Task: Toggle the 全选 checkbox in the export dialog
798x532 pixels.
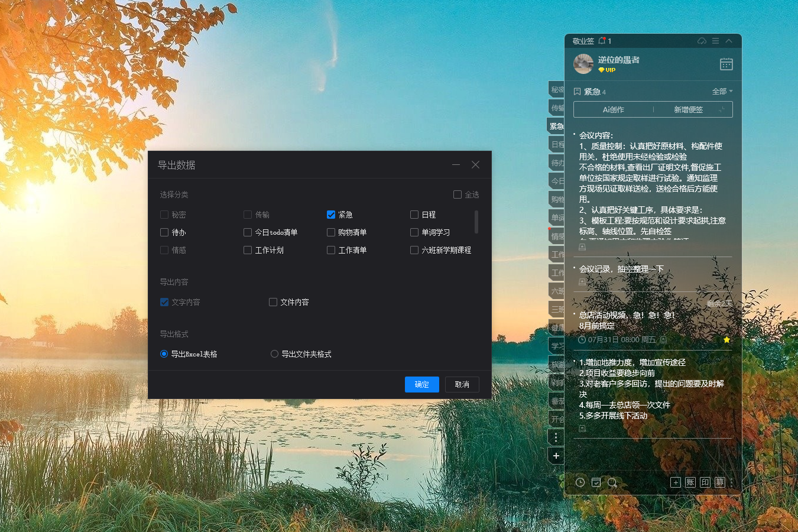Action: pos(457,194)
